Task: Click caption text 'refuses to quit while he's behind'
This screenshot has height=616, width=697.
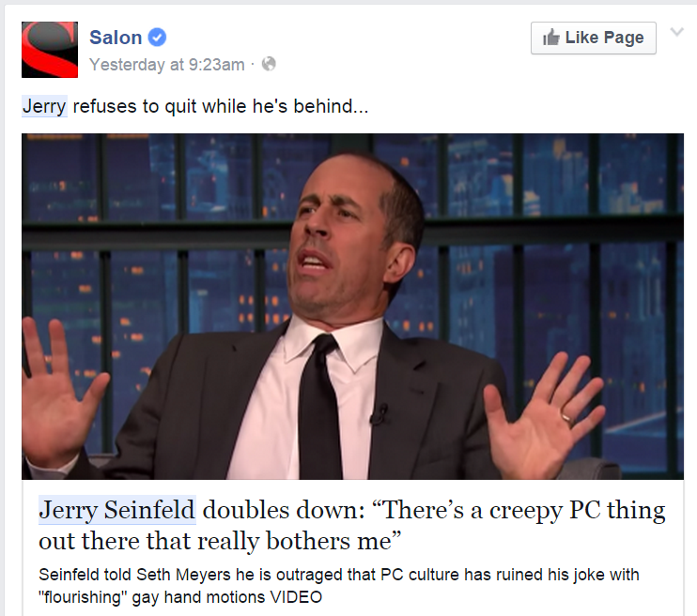Action: [221, 106]
